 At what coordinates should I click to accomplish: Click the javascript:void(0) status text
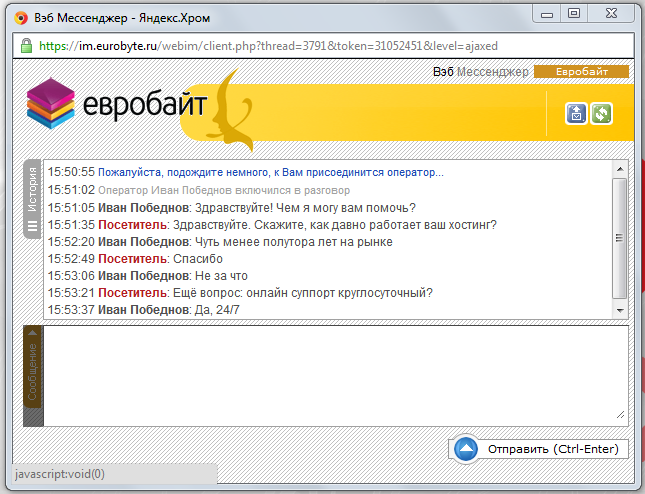click(x=60, y=474)
